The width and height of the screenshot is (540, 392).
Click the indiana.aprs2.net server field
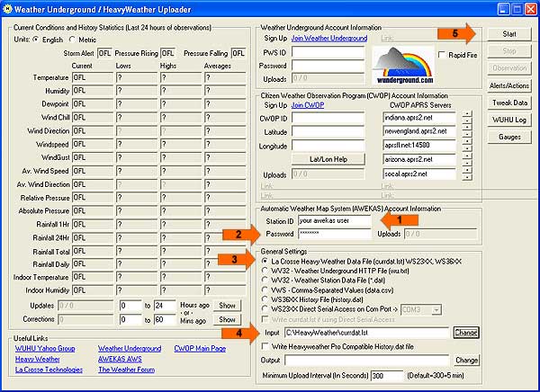(419, 118)
